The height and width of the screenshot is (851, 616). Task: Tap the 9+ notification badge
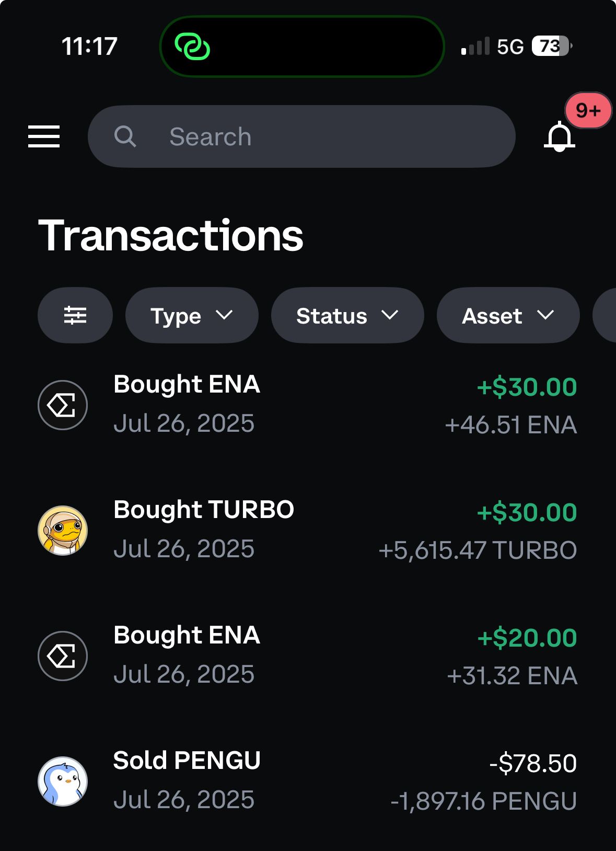click(x=588, y=110)
